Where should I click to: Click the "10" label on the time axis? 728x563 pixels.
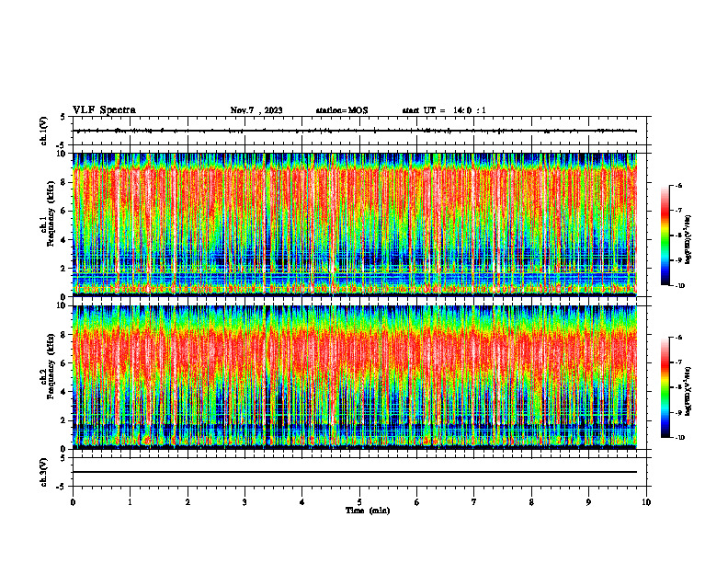(x=646, y=502)
